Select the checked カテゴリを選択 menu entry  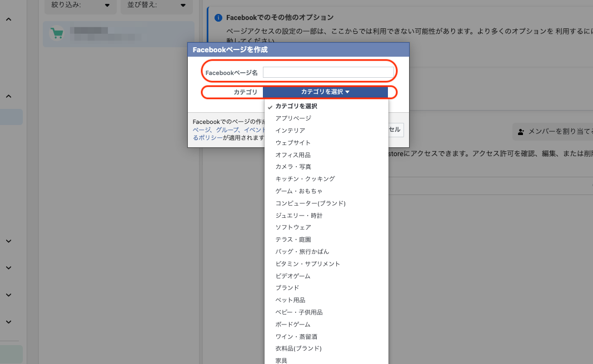coord(326,106)
